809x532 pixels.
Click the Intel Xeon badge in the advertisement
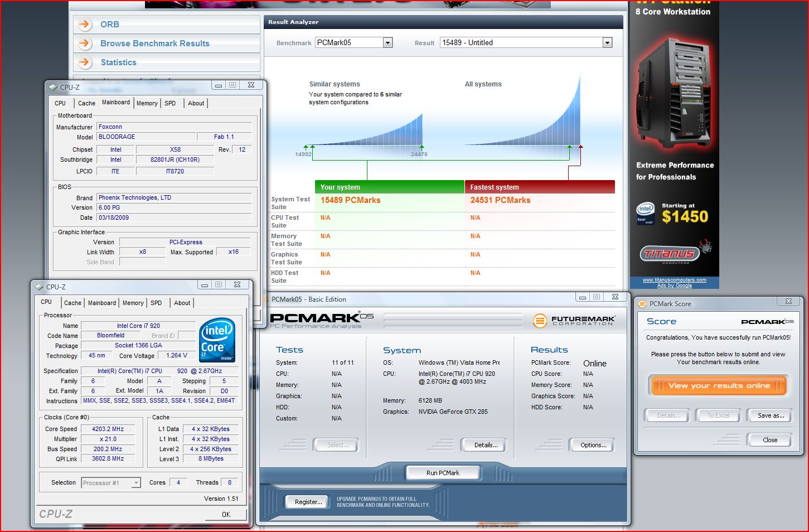click(645, 212)
